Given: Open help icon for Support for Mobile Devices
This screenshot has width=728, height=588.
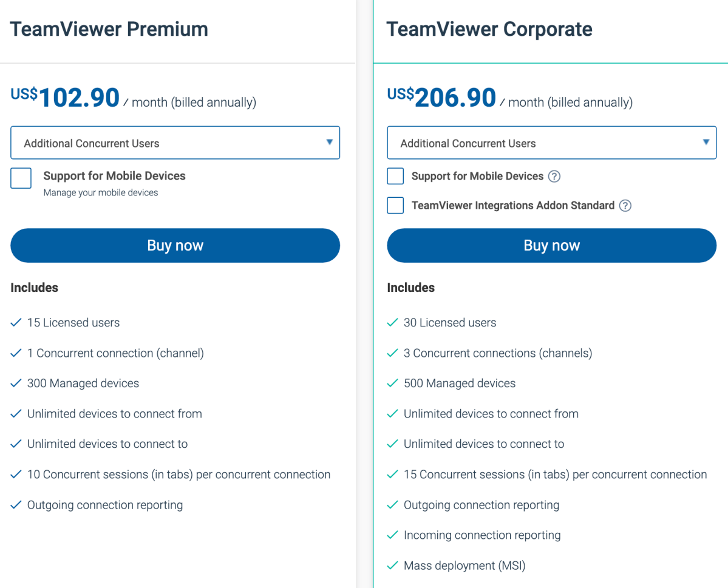Looking at the screenshot, I should pyautogui.click(x=554, y=177).
